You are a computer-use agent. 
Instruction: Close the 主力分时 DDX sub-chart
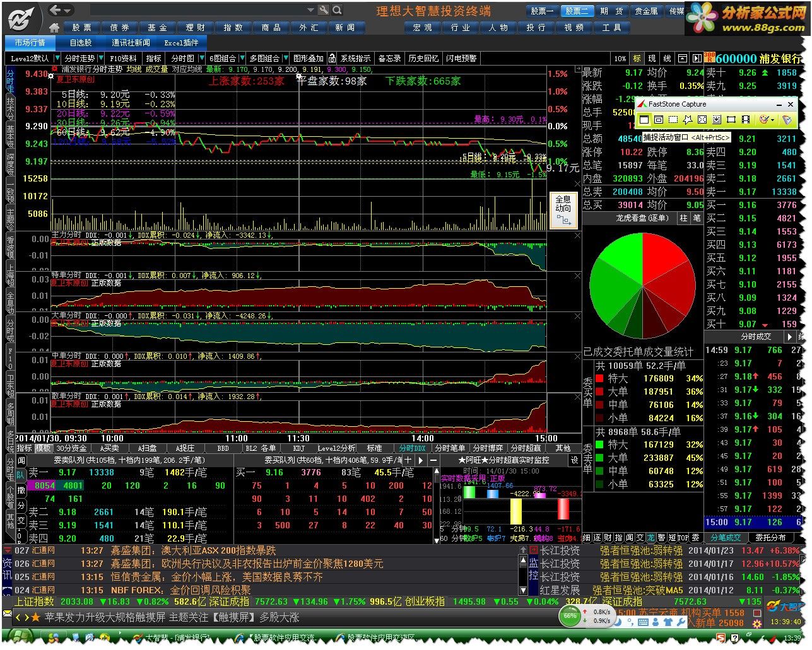pyautogui.click(x=577, y=235)
